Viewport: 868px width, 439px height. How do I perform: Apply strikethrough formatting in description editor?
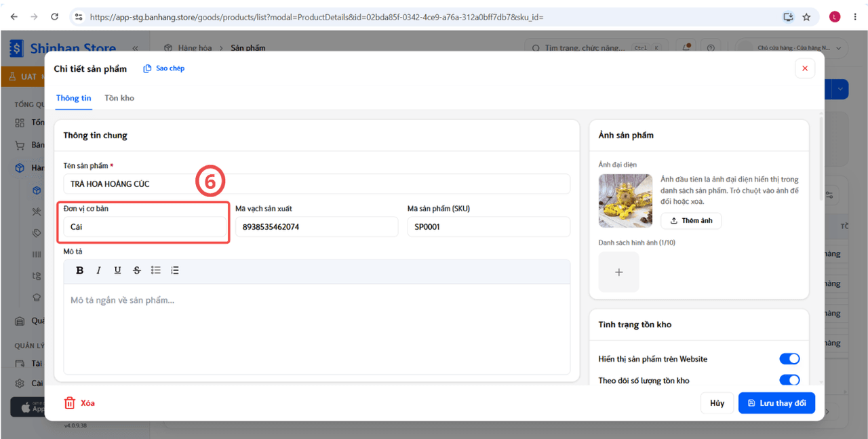coord(136,270)
